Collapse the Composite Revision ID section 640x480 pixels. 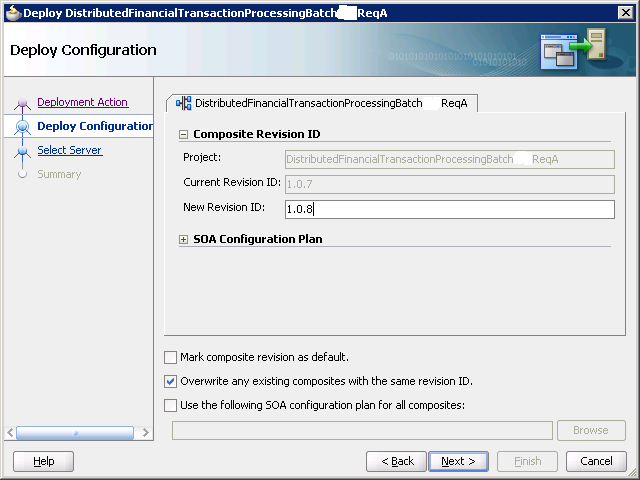click(184, 134)
